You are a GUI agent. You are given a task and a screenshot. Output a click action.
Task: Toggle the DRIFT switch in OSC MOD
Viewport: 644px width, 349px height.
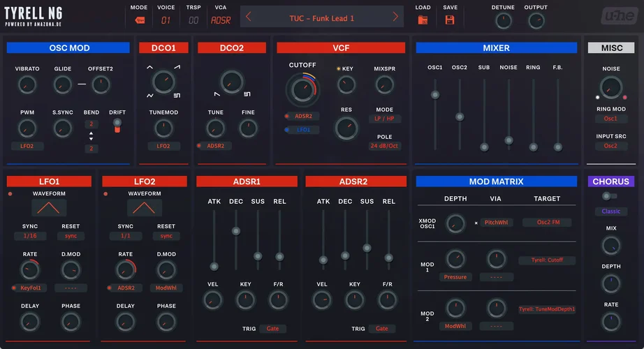(x=117, y=125)
